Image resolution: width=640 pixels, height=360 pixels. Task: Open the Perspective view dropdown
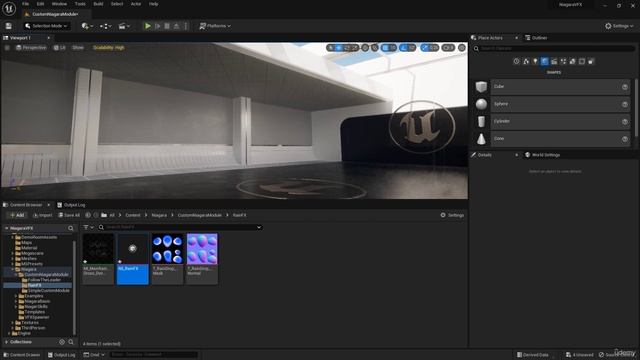tap(31, 48)
